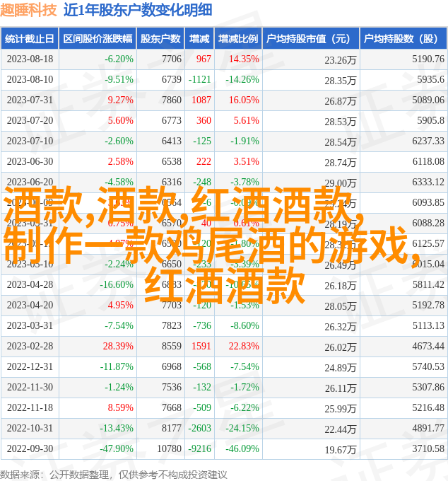Click the market value 24.89万
Viewport: 448px width, 481px height.
(341, 368)
